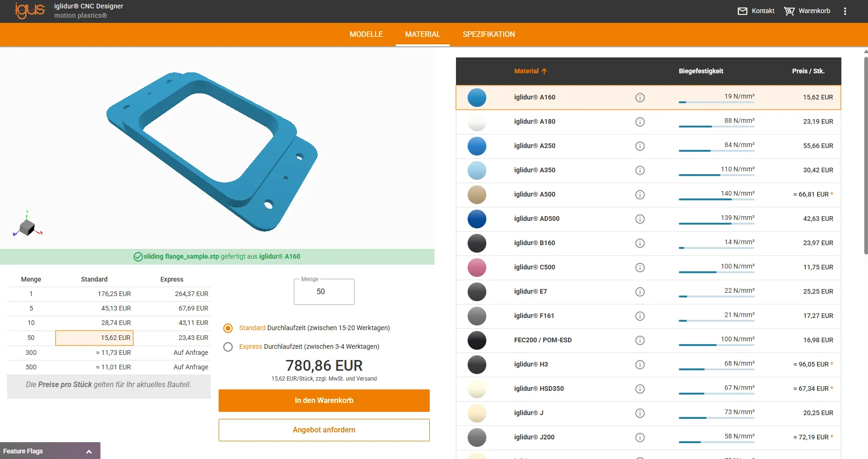The height and width of the screenshot is (459, 868).
Task: Show info for FEC200 / POM-ESD
Action: (x=640, y=340)
